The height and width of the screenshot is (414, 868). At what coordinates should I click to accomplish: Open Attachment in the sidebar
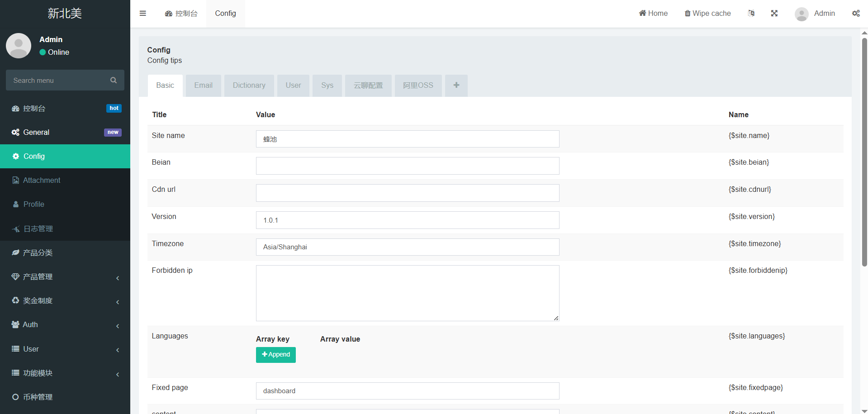pyautogui.click(x=42, y=181)
